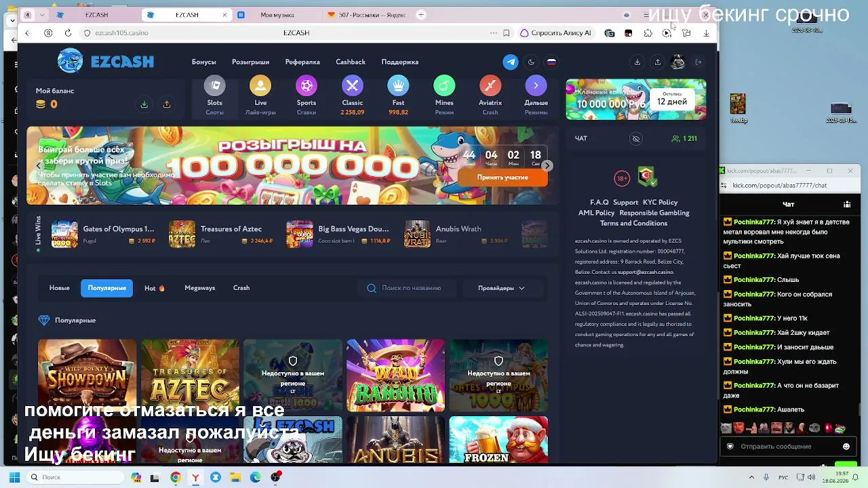The image size is (868, 488).
Task: Switch to the Моя музыка browser tab
Action: [277, 15]
